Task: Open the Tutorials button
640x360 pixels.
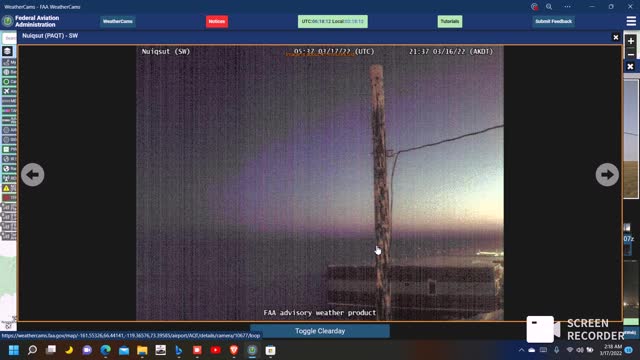Action: 450,21
